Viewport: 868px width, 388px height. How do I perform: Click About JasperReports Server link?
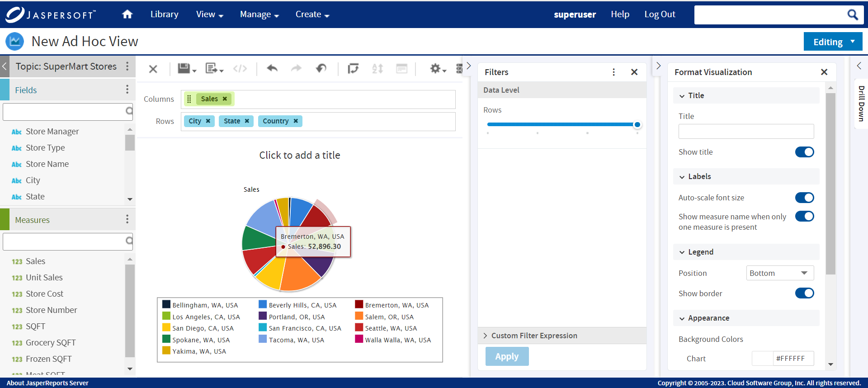[x=47, y=383]
